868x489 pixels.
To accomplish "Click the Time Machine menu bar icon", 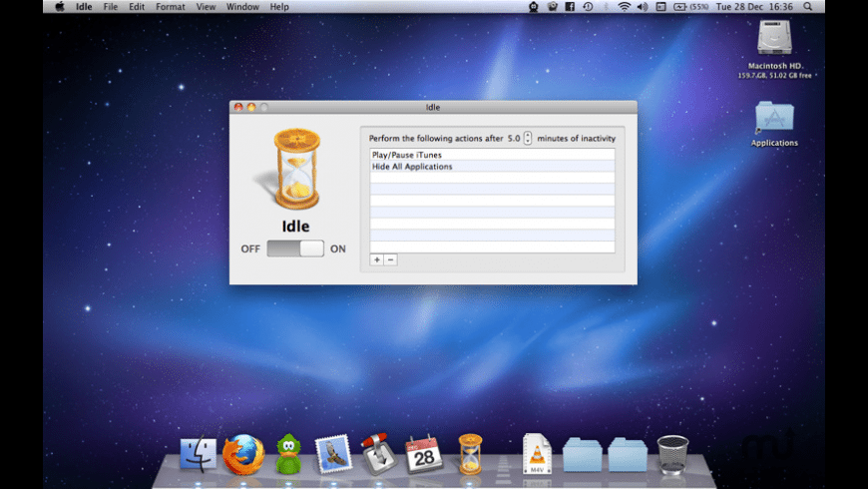I will point(588,7).
